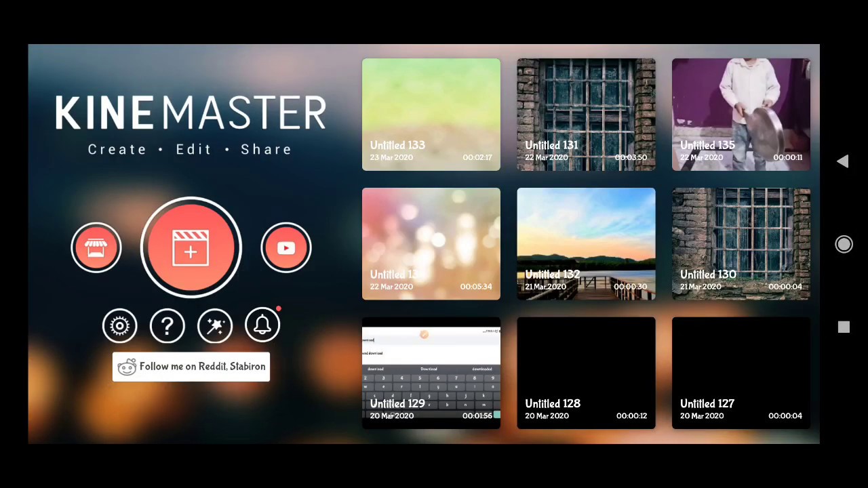868x488 pixels.
Task: Open project Untitled 129
Action: click(431, 373)
